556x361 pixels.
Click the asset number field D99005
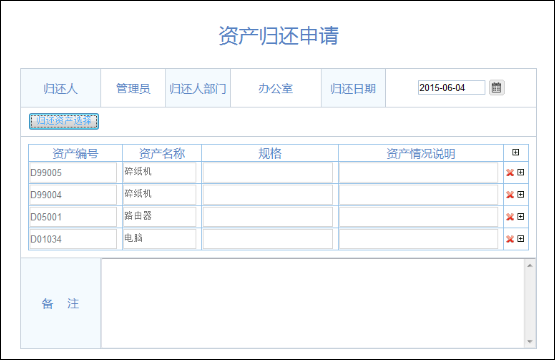click(73, 173)
